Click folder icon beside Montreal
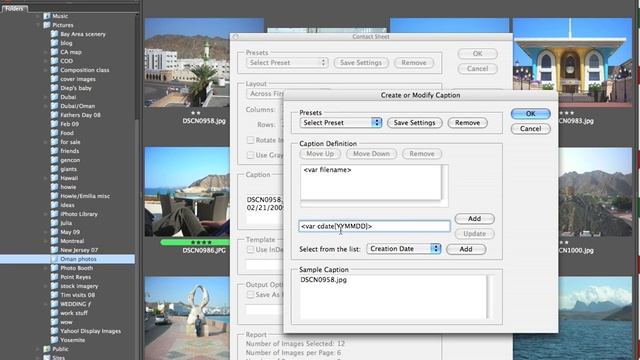The image size is (640, 360). [54, 241]
